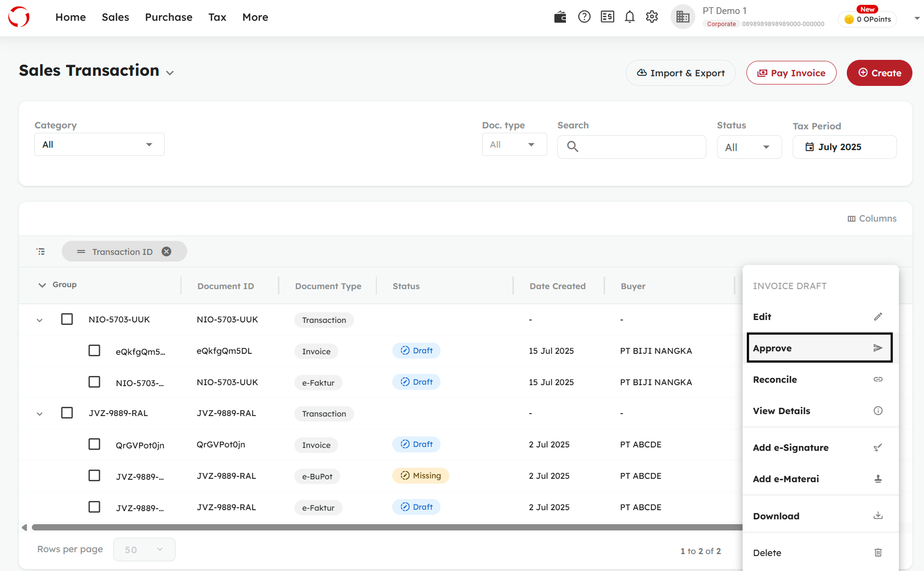Click the news document icon in the header
This screenshot has height=571, width=924.
tap(607, 17)
